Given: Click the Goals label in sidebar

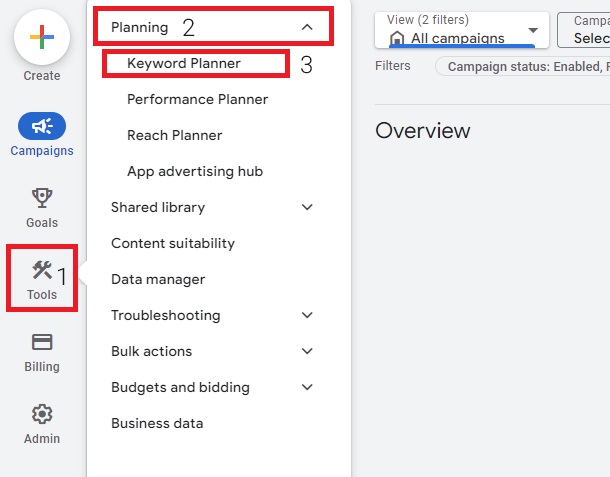Looking at the screenshot, I should tap(42, 223).
